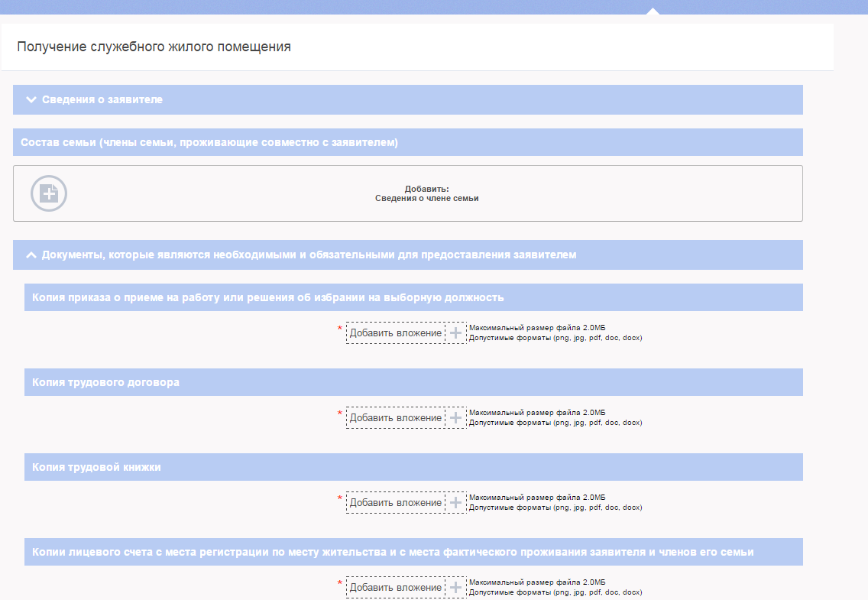Screen dimensions: 868x600
Task: Select the Копия трудового договора header
Action: click(x=106, y=382)
